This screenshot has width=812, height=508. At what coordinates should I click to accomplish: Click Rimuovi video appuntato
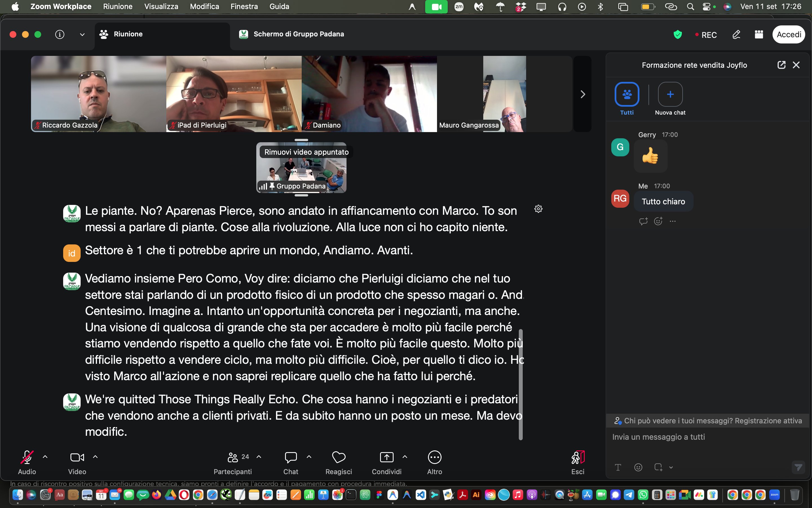[306, 152]
